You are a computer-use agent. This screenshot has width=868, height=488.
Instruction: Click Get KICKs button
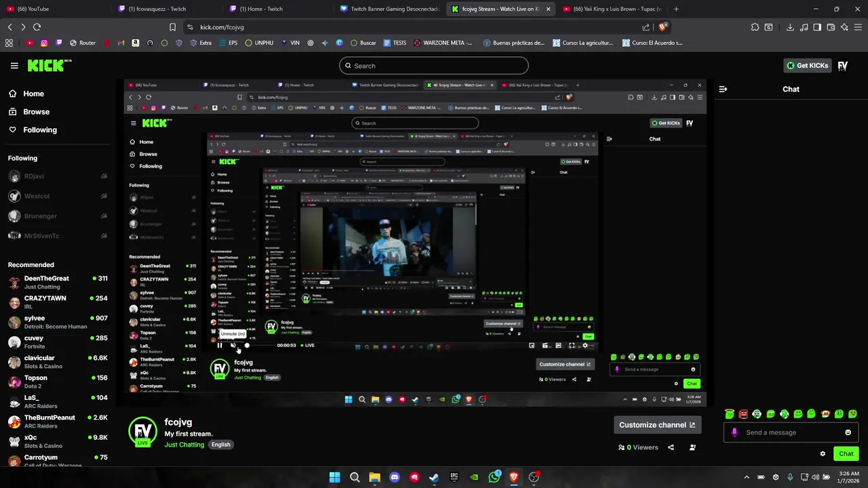[x=808, y=66]
